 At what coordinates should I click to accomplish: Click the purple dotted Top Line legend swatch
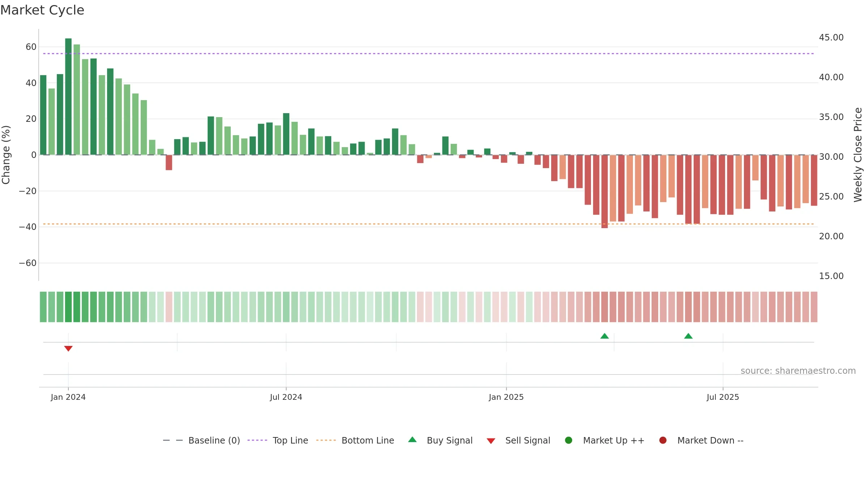point(257,440)
